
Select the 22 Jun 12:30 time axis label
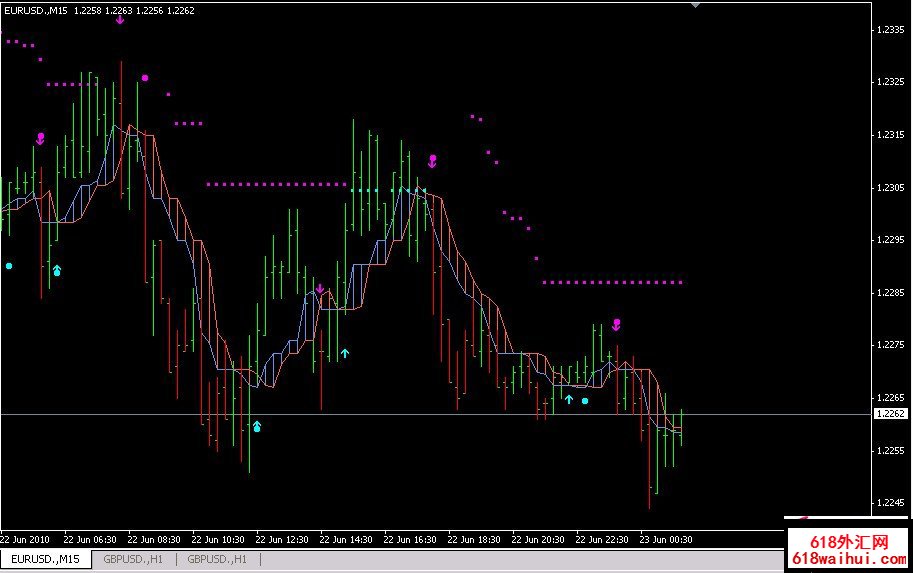click(282, 539)
